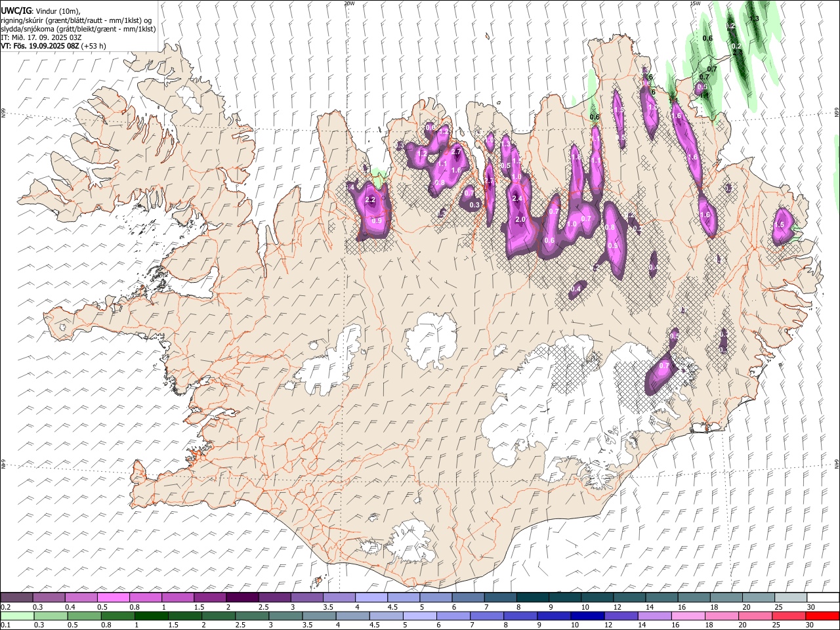The height and width of the screenshot is (630, 840).
Task: Click the pale green rain swatch between 0.1 and 0.3
Action: 17,616
